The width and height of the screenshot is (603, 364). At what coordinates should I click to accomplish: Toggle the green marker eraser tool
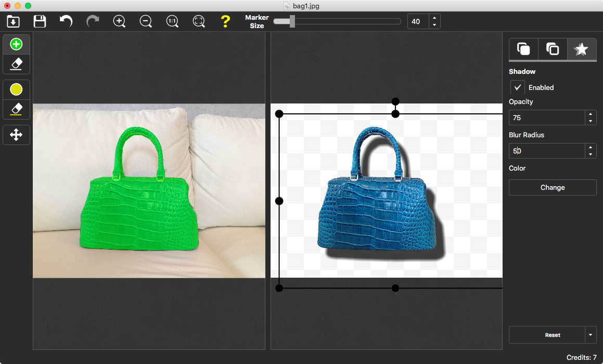[16, 64]
